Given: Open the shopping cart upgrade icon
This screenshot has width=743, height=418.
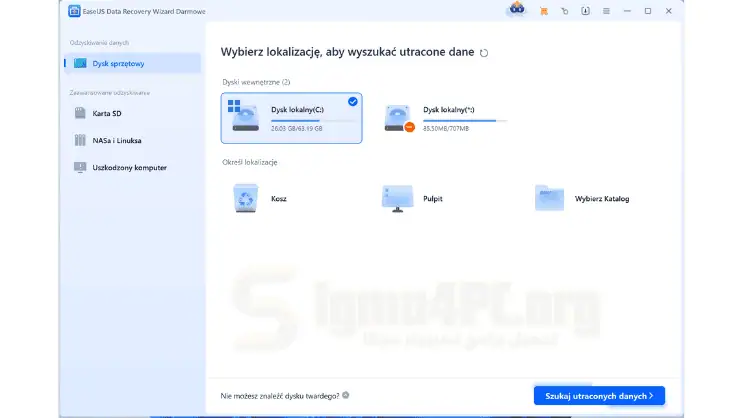Looking at the screenshot, I should tap(544, 11).
